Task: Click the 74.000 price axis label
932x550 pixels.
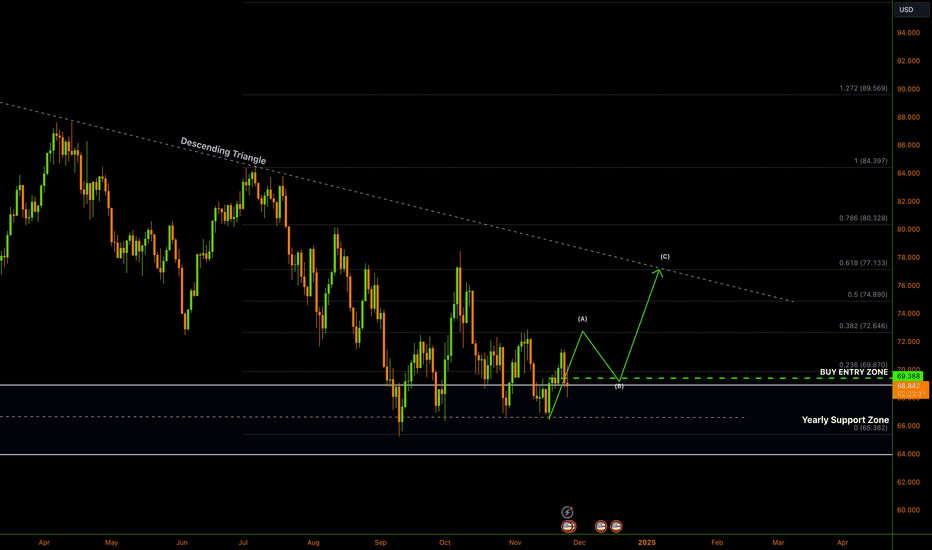Action: tap(908, 313)
